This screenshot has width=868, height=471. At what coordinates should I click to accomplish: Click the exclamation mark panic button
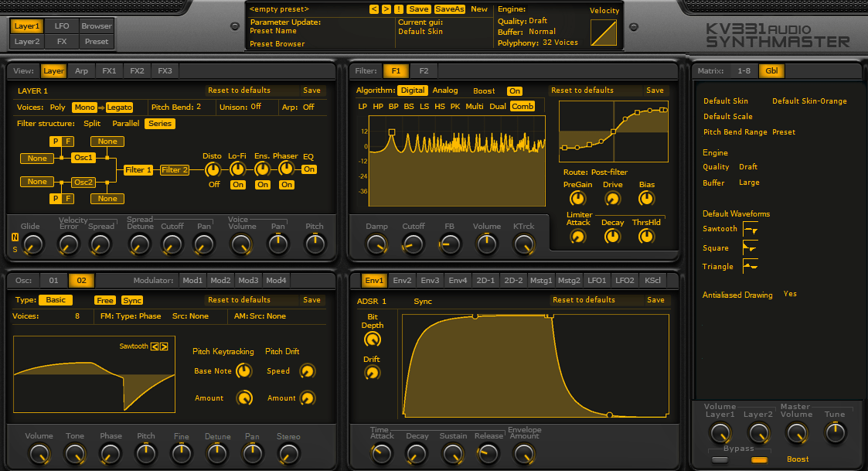tap(398, 9)
